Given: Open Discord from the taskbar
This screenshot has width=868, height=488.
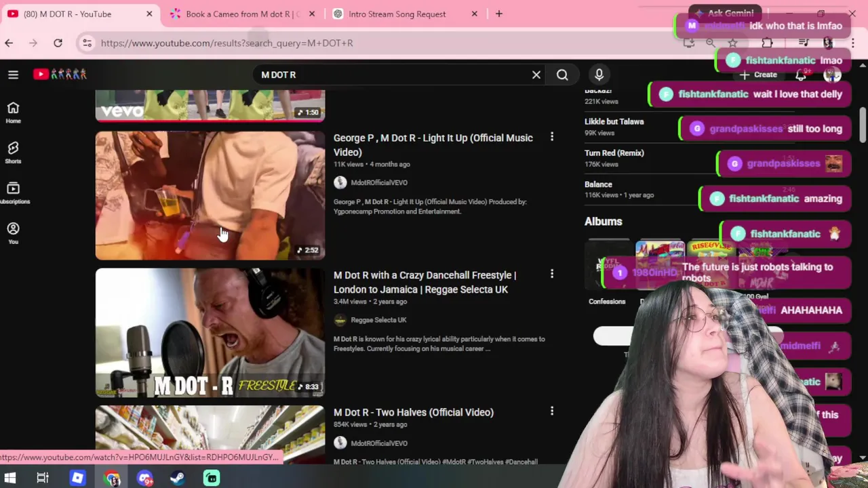Looking at the screenshot, I should point(144,478).
